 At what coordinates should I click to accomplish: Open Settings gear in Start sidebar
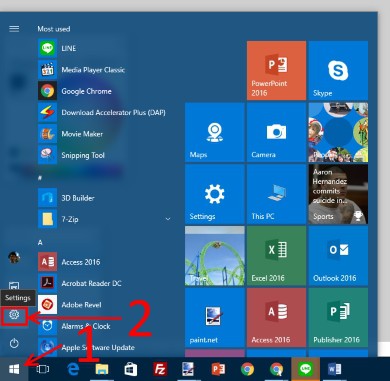[14, 314]
